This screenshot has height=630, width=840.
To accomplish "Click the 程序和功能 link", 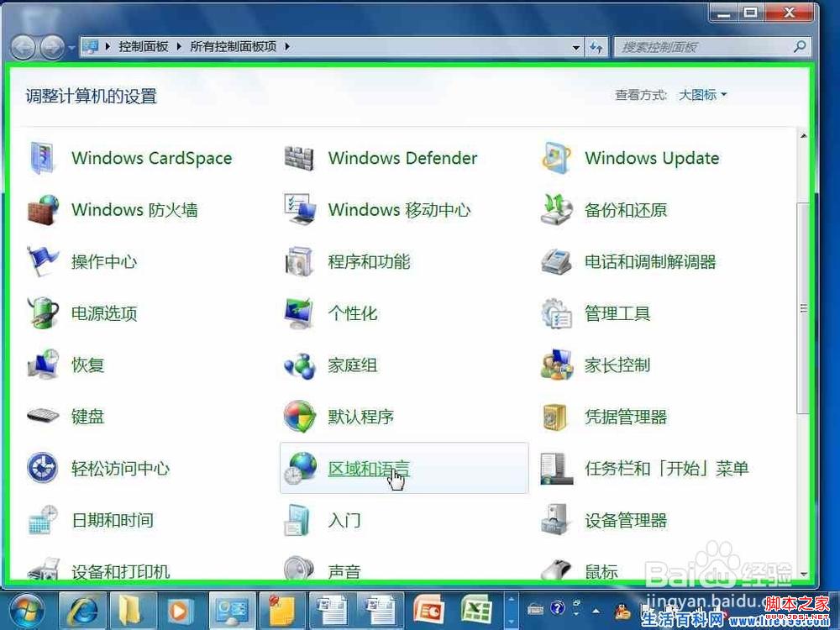I will click(369, 262).
